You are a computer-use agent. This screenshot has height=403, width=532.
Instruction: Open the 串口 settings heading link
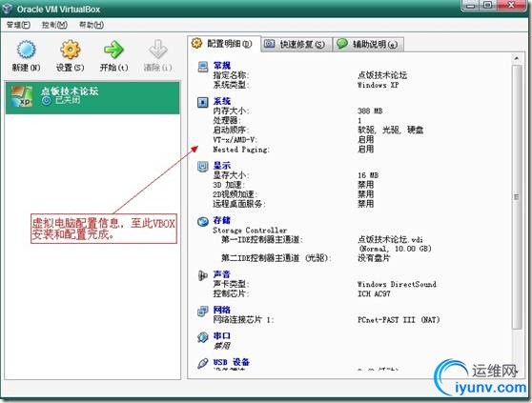point(222,336)
